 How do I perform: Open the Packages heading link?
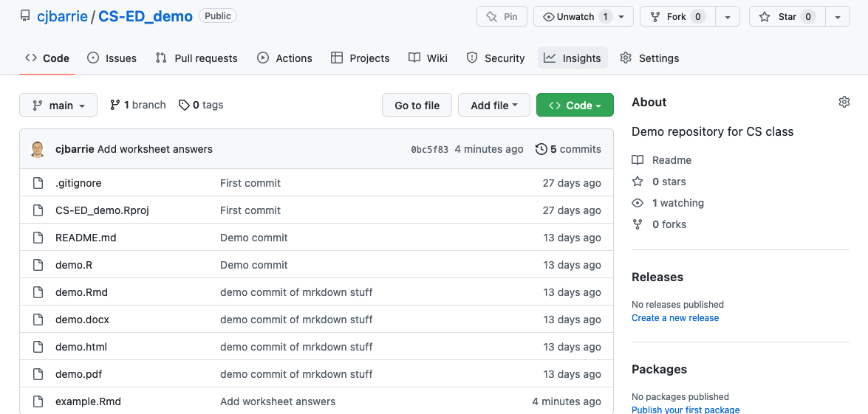(659, 369)
